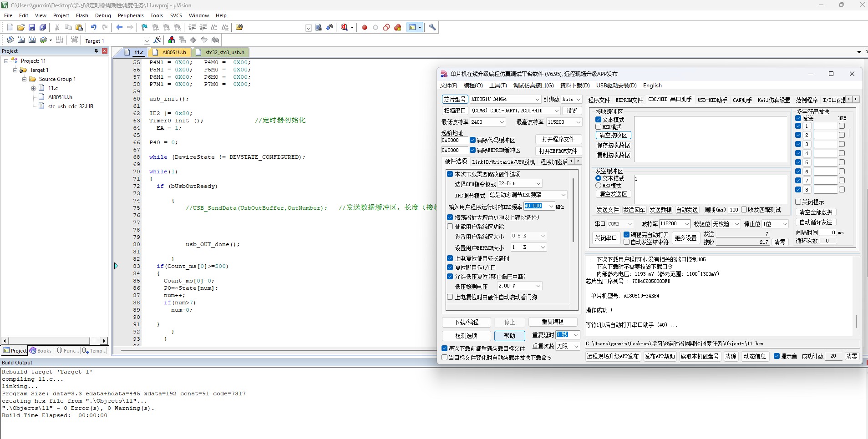Toggle the 清除代码缓冲区 checkbox
This screenshot has width=868, height=439.
point(472,140)
